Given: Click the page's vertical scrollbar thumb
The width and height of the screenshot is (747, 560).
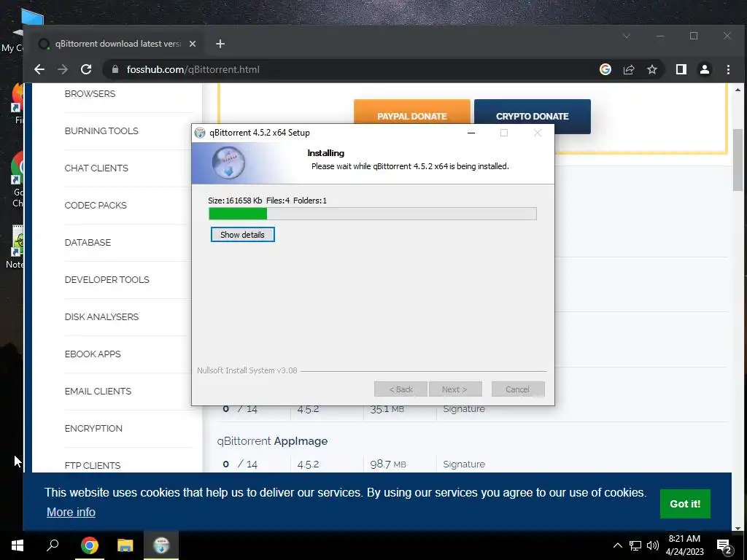Looking at the screenshot, I should point(738,160).
